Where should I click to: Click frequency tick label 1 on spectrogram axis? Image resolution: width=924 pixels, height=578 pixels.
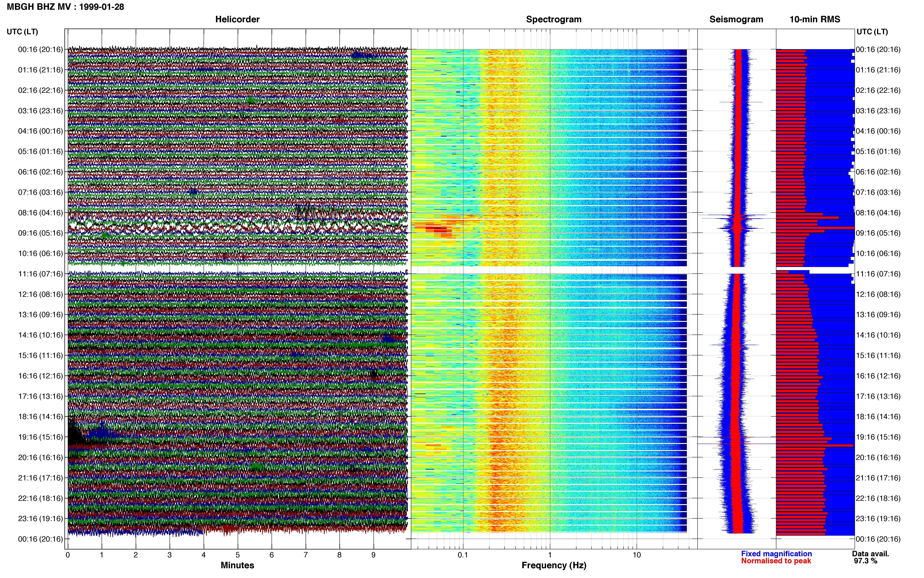(550, 555)
